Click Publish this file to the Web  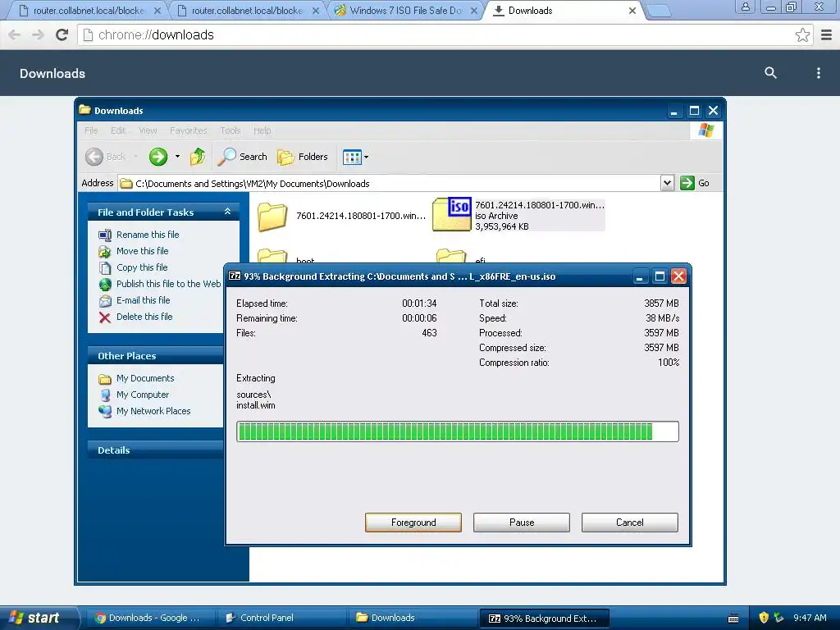[x=168, y=284]
